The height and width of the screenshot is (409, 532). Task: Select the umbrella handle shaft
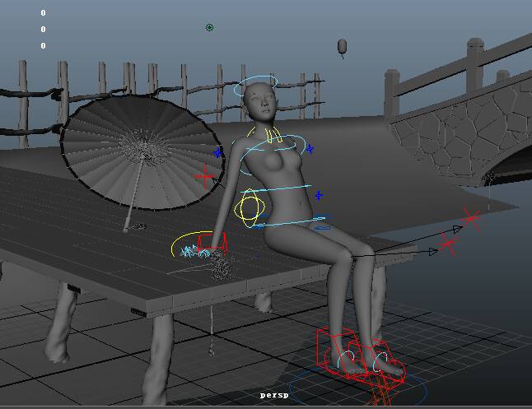click(133, 197)
